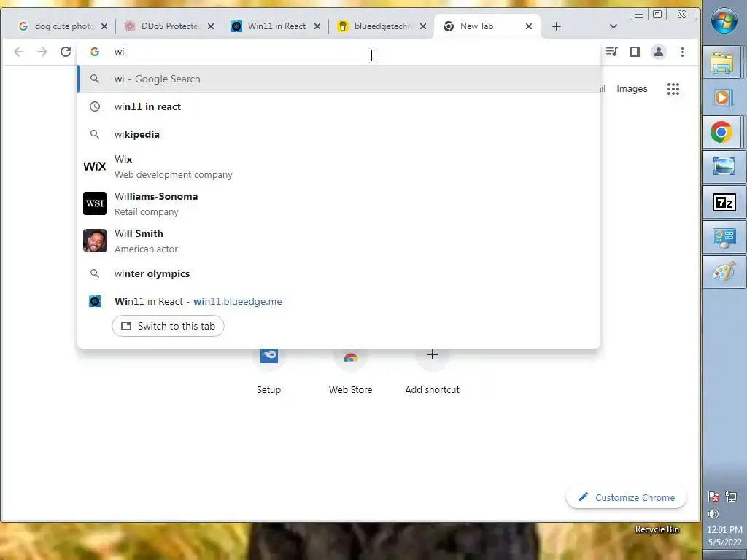
Task: Toggle the side panel icon
Action: pyautogui.click(x=635, y=52)
